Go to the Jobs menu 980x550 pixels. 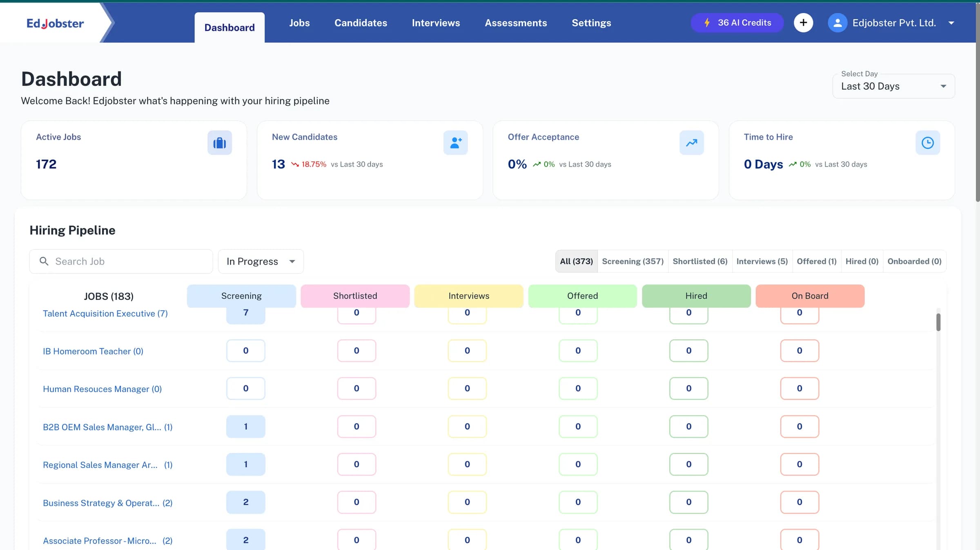point(299,23)
